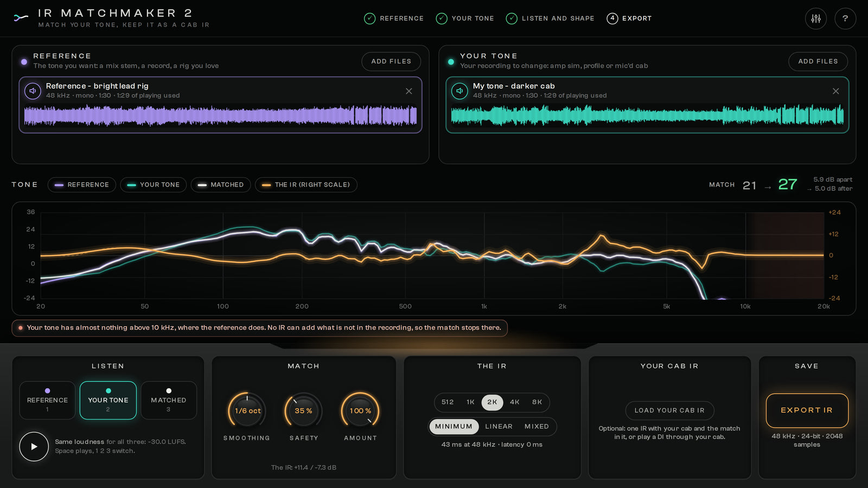
Task: Toggle the Your Tone curve visibility
Action: 154,185
